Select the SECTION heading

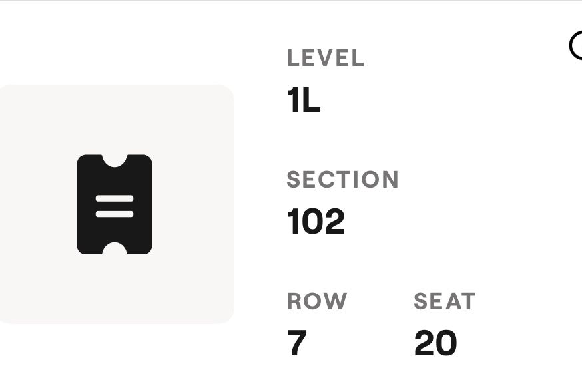coord(342,180)
